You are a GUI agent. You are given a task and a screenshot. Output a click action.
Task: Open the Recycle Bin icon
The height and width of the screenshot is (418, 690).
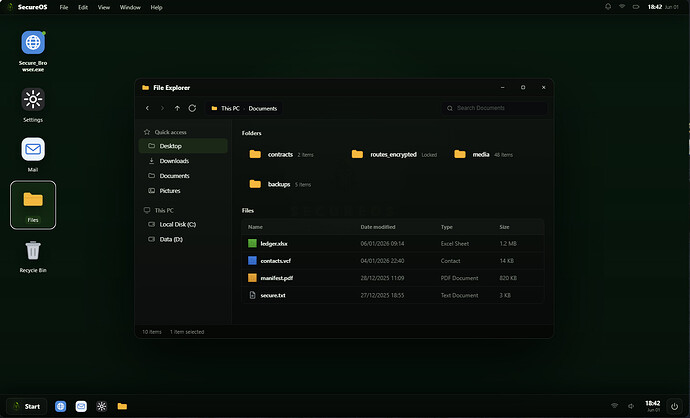pyautogui.click(x=33, y=257)
